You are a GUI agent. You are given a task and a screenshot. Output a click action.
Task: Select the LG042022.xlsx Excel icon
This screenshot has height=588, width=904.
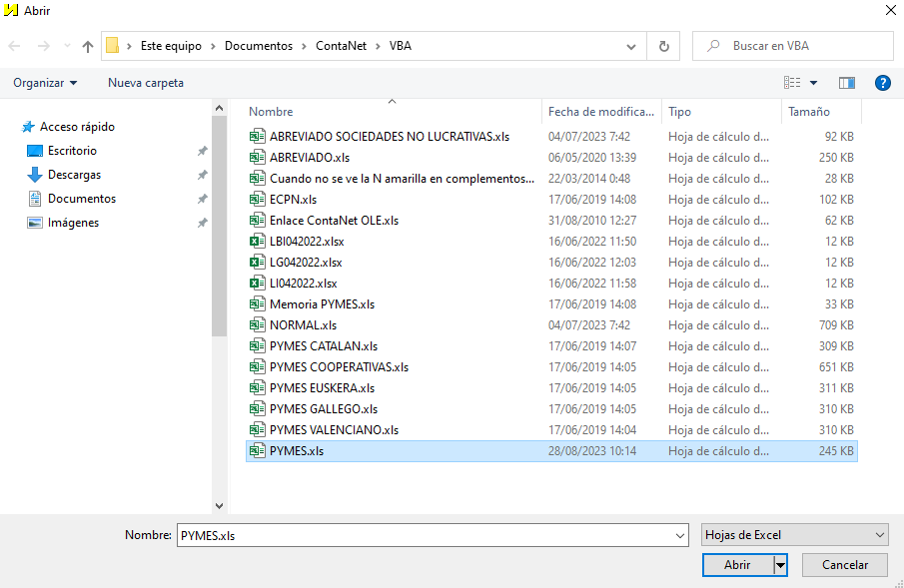tap(257, 263)
